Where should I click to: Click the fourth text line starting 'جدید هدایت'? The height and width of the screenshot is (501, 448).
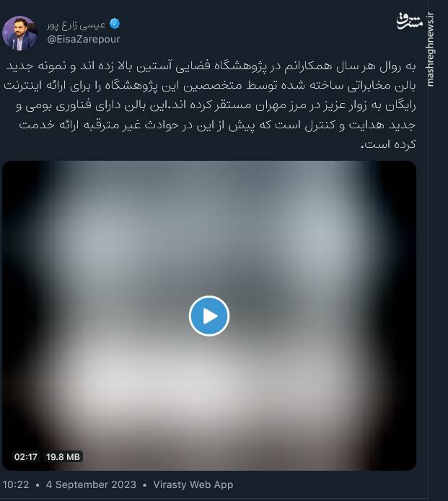click(217, 125)
